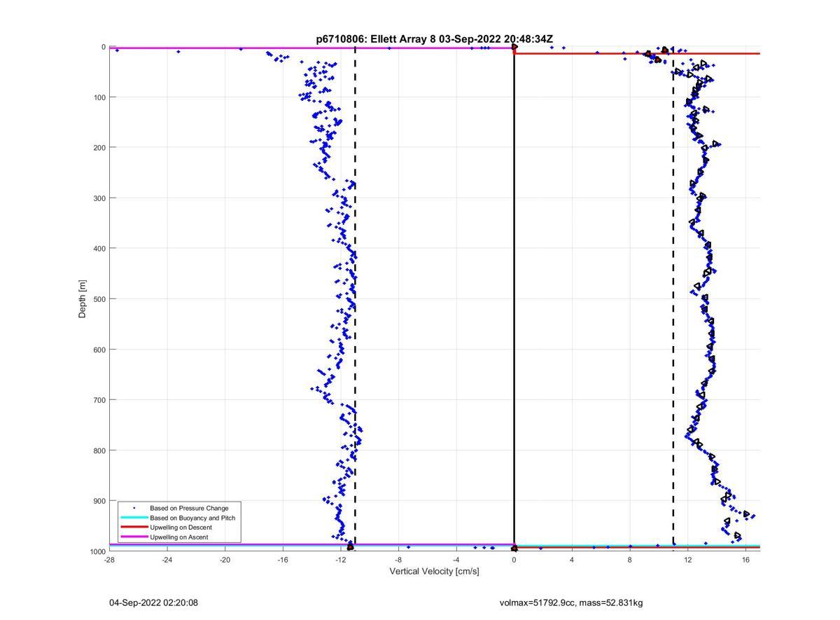Click depth tick label '200'
This screenshot has width=840, height=620.
click(99, 148)
